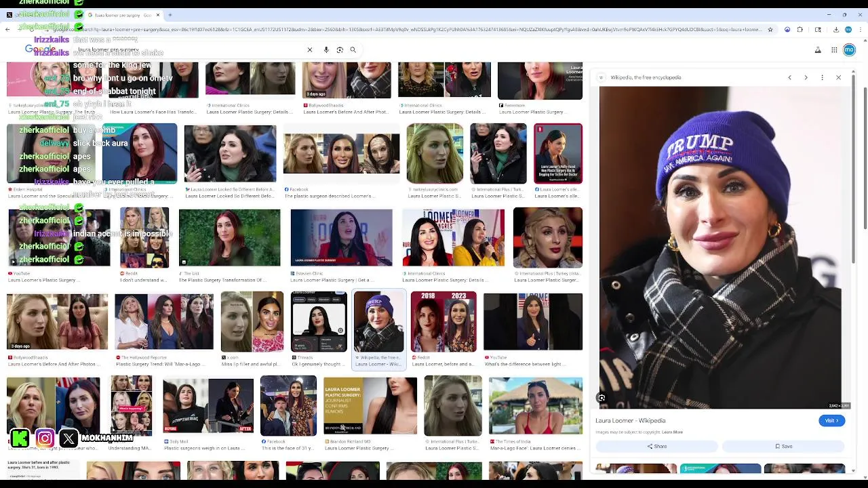Image resolution: width=868 pixels, height=488 pixels.
Task: Search by image with Google Lens icon
Action: (340, 49)
